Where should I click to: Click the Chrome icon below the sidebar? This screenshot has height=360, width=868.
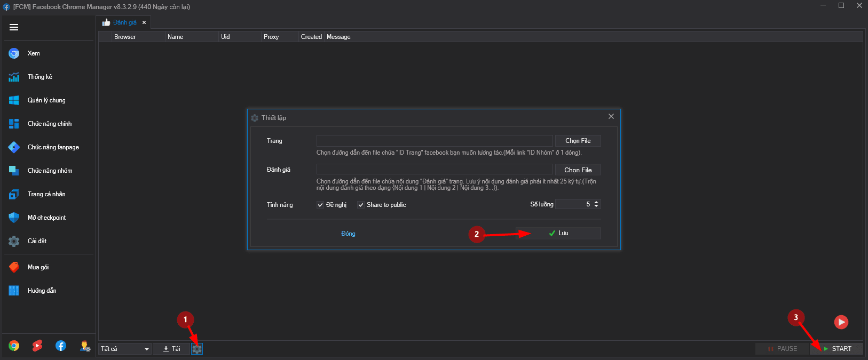pyautogui.click(x=14, y=346)
